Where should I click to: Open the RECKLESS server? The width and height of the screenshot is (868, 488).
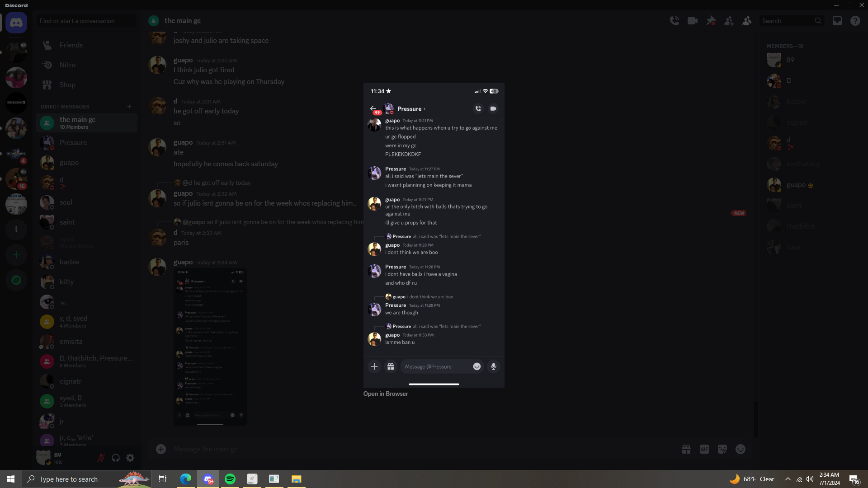pos(16,103)
